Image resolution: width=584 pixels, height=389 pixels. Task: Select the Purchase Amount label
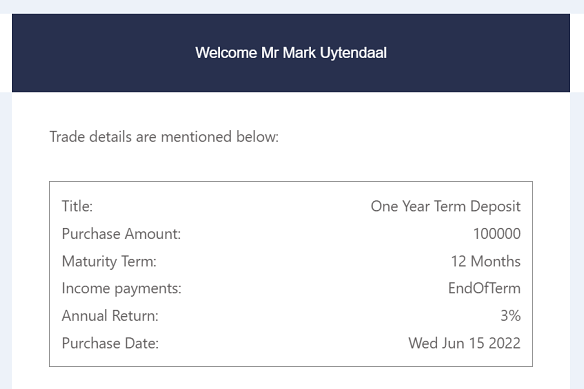point(121,234)
